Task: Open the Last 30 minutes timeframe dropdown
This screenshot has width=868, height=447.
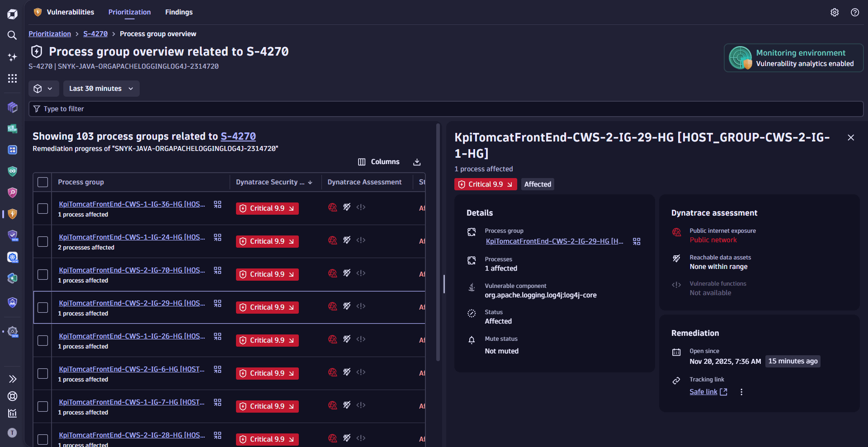Action: pyautogui.click(x=101, y=89)
